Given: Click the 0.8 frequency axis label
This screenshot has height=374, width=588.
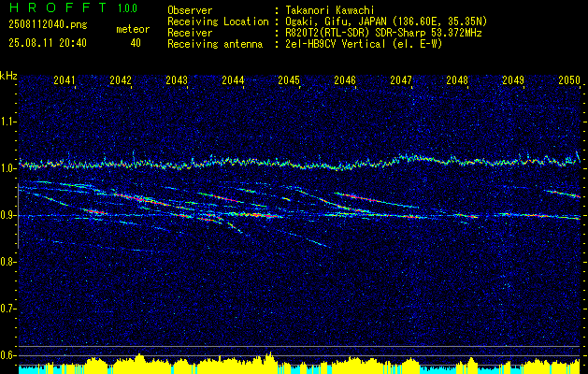Looking at the screenshot, I should pos(7,262).
